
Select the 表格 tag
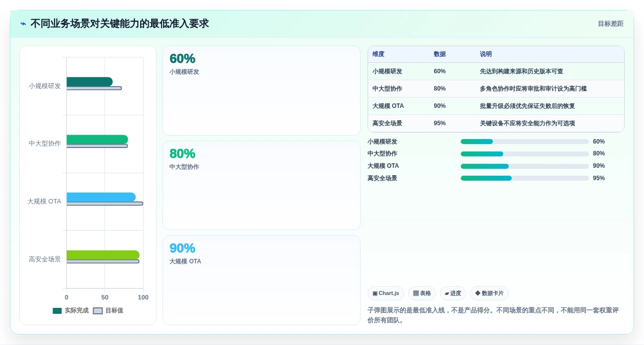coord(422,294)
